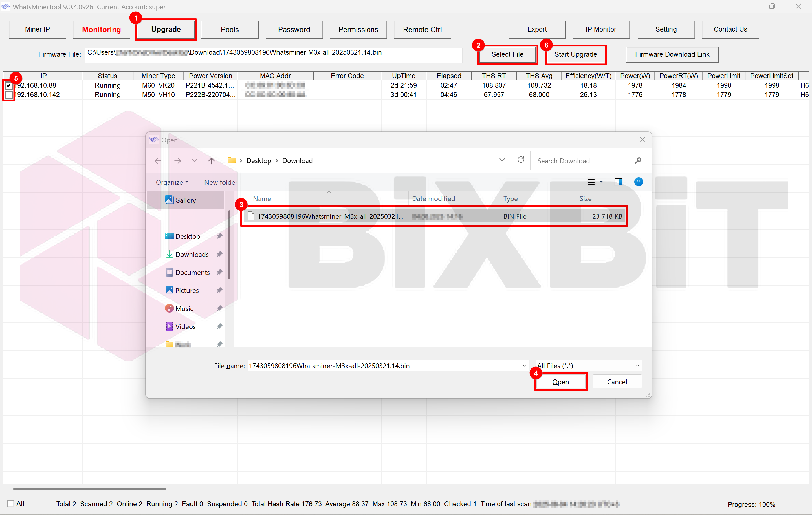
Task: Go forward in the Open dialog
Action: (x=177, y=161)
